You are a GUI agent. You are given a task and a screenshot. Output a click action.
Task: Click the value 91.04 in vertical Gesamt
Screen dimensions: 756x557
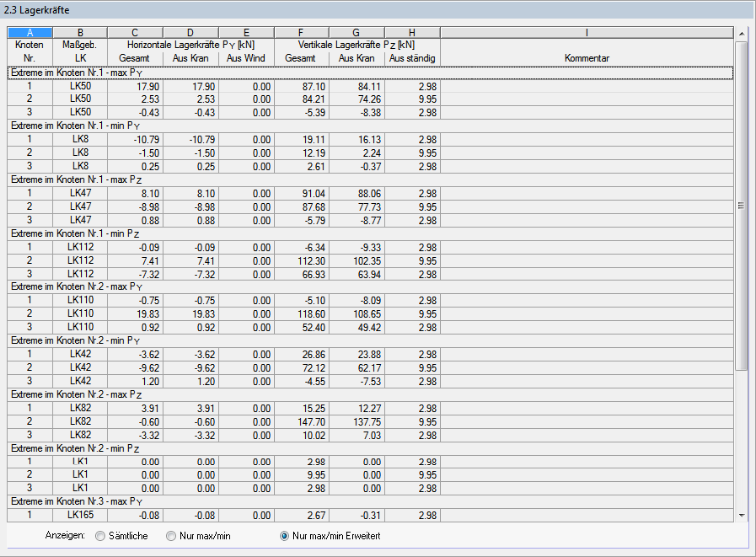[x=301, y=193]
